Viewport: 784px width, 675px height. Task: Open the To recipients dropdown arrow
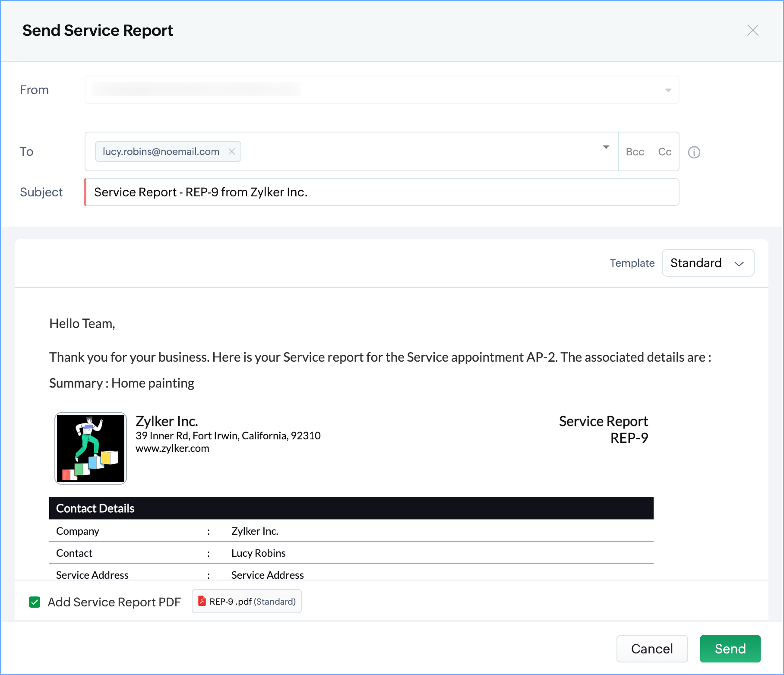pos(606,148)
